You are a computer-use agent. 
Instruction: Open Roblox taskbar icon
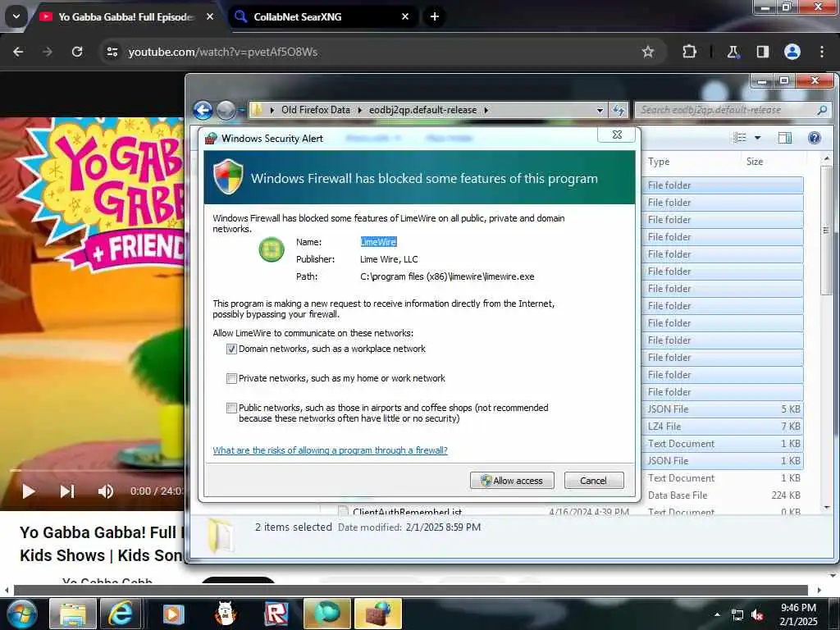[276, 614]
